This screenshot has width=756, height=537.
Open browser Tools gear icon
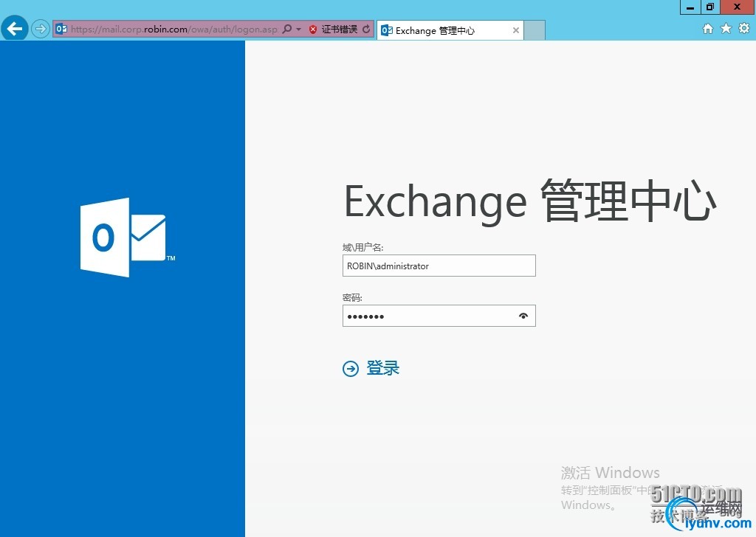click(744, 29)
